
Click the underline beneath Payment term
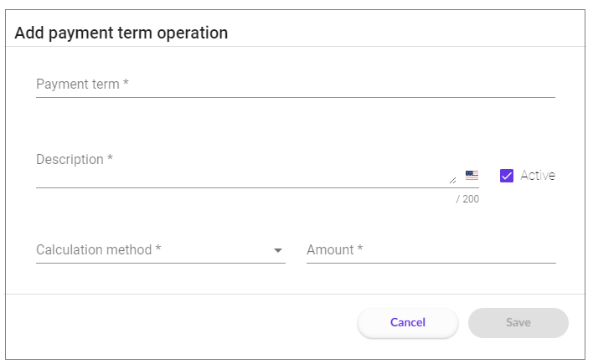(x=295, y=97)
